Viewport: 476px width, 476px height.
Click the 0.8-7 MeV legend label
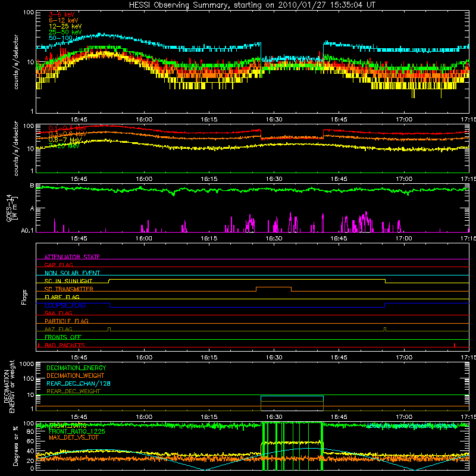click(x=65, y=140)
